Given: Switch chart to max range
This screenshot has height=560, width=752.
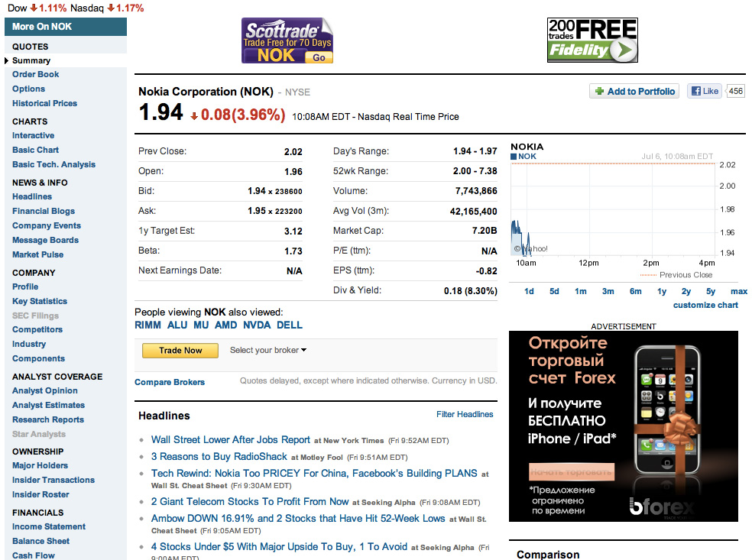Looking at the screenshot, I should (739, 291).
